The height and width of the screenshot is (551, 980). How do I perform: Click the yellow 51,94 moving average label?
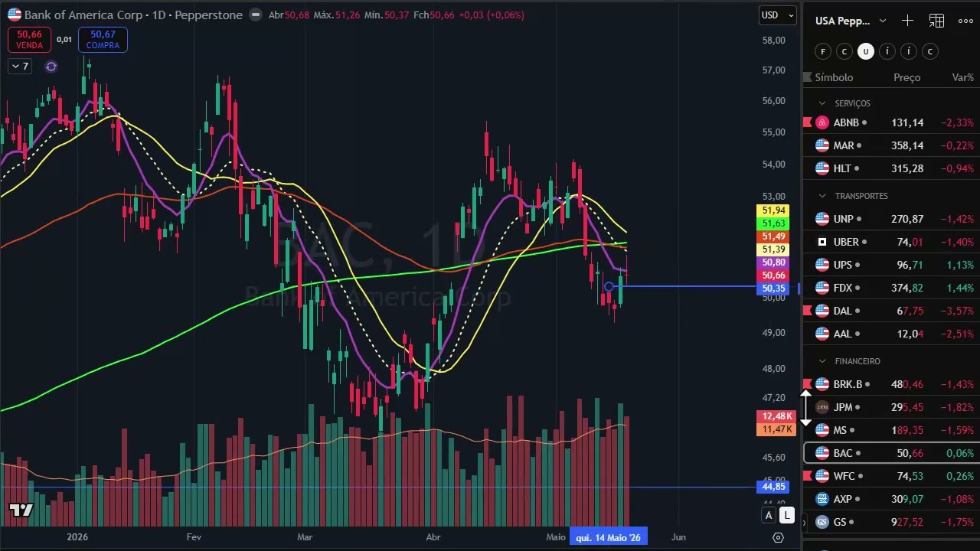pyautogui.click(x=773, y=210)
